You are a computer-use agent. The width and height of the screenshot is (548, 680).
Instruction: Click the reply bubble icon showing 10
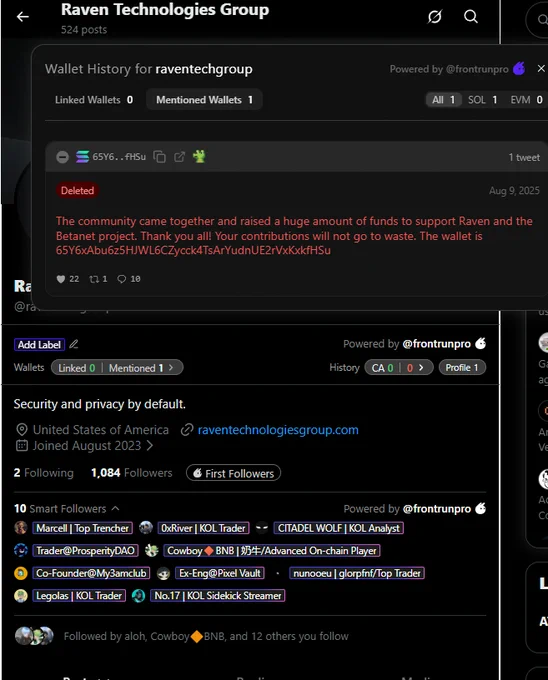point(122,279)
